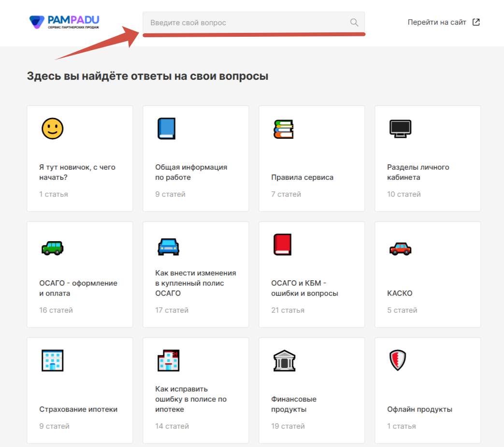Click '17 статей' count text
The width and height of the screenshot is (504, 447).
pos(172,310)
